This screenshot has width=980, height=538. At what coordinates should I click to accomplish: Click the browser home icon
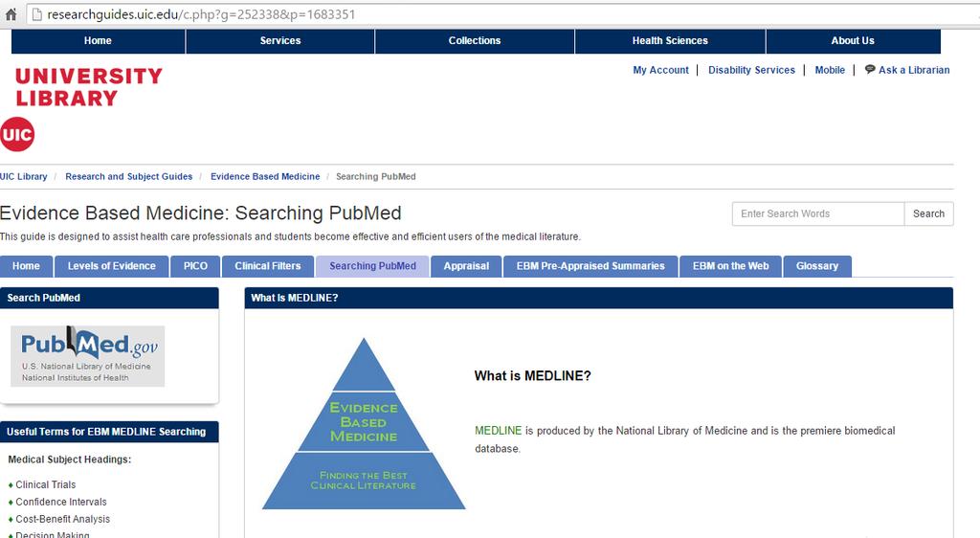pos(11,14)
